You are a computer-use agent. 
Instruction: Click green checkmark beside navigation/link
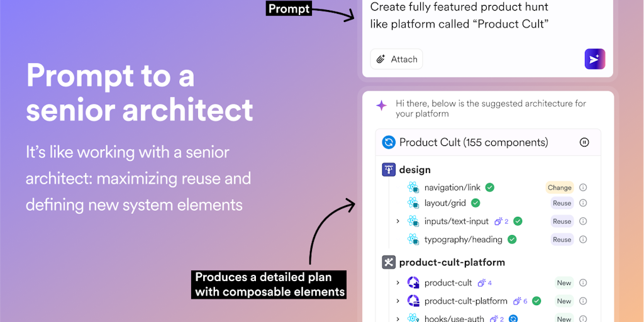pyautogui.click(x=489, y=187)
